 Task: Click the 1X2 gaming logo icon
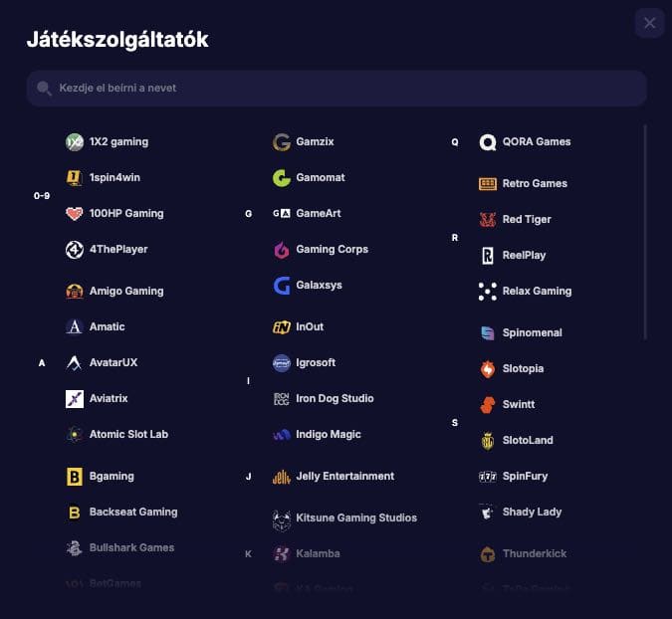point(75,142)
